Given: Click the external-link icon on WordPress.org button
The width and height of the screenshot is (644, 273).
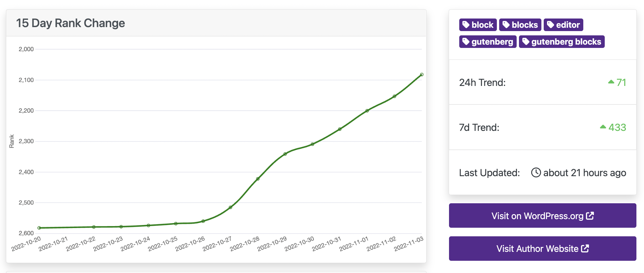Looking at the screenshot, I should point(590,216).
